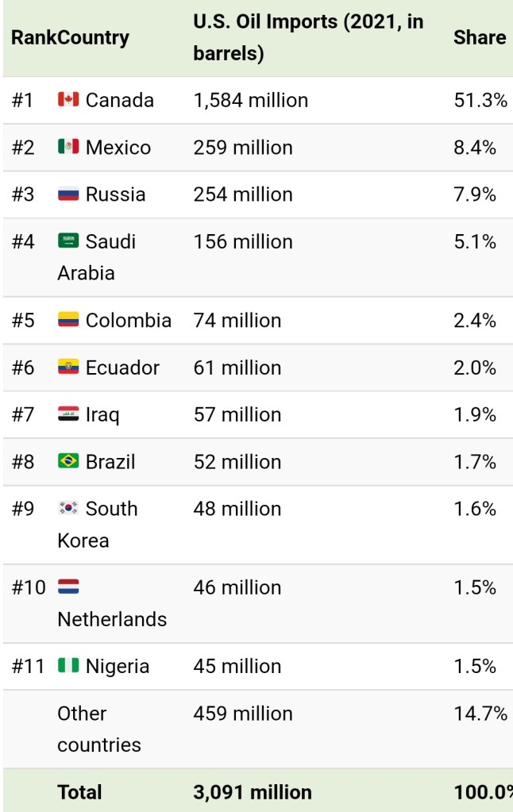Image resolution: width=513 pixels, height=812 pixels.
Task: Click the Mexico flag icon
Action: tap(68, 147)
